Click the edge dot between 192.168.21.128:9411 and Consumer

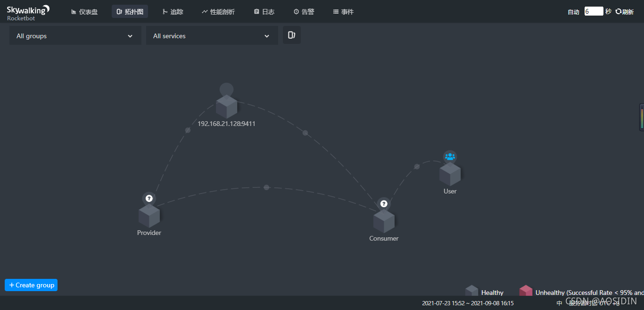[x=305, y=133]
